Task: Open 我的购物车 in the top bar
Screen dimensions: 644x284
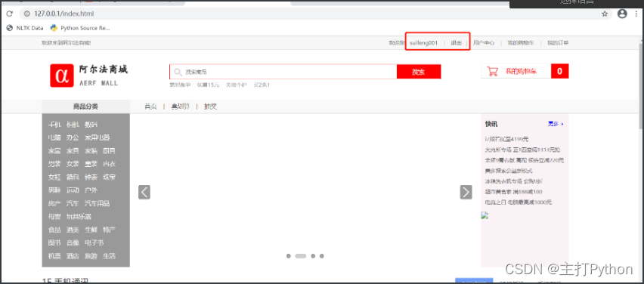Action: click(521, 43)
